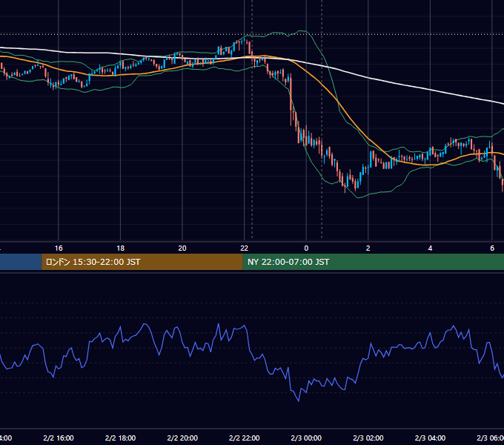Click hour label 18 on upper axis
504x445 pixels.
(x=121, y=248)
